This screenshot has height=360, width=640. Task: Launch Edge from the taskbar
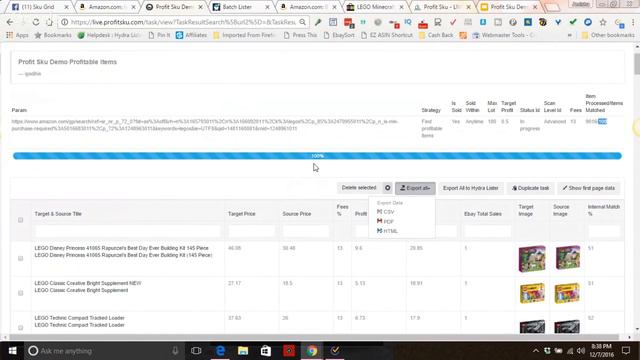[220, 351]
